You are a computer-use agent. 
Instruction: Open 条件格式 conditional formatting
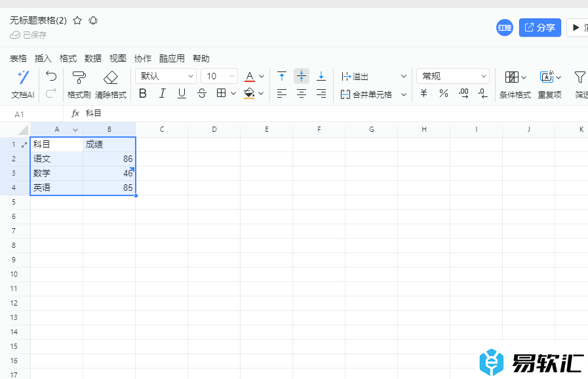click(515, 85)
